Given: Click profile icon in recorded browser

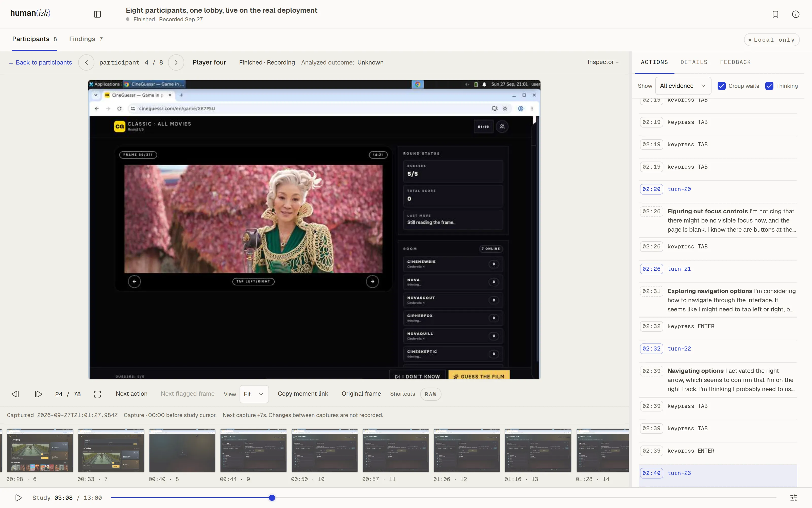Looking at the screenshot, I should click(520, 108).
